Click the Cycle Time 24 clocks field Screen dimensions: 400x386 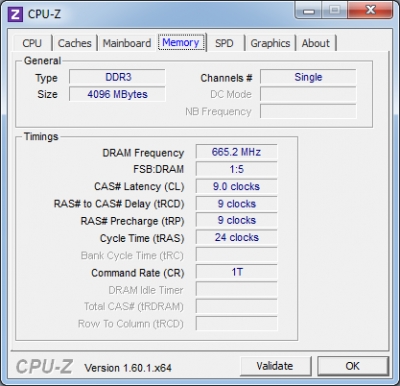(x=236, y=238)
